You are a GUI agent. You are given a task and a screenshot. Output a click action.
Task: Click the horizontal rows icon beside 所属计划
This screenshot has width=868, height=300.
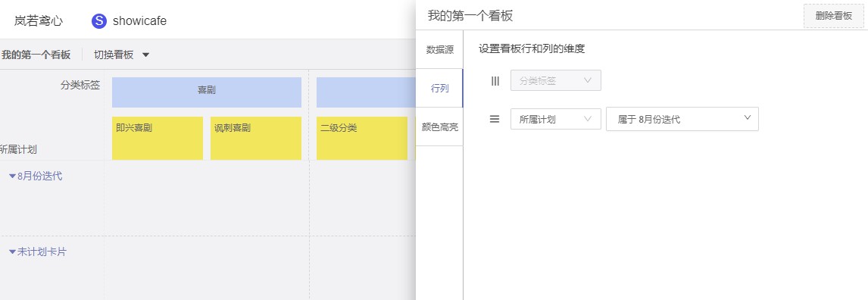point(495,119)
